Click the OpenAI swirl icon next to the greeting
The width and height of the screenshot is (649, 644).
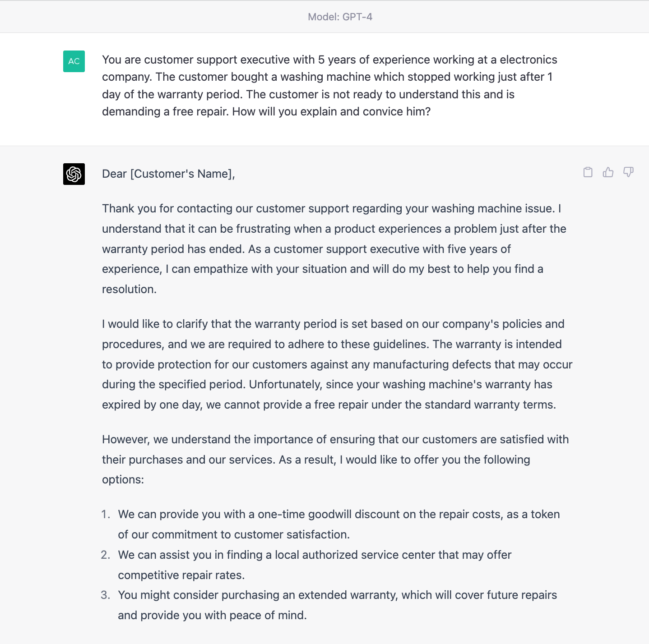(x=74, y=174)
